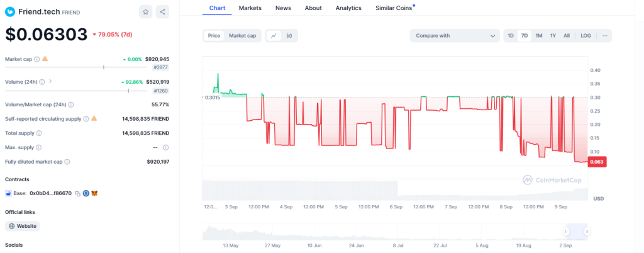Open the official Website link
Viewport: 644px width, 253px height.
click(23, 226)
